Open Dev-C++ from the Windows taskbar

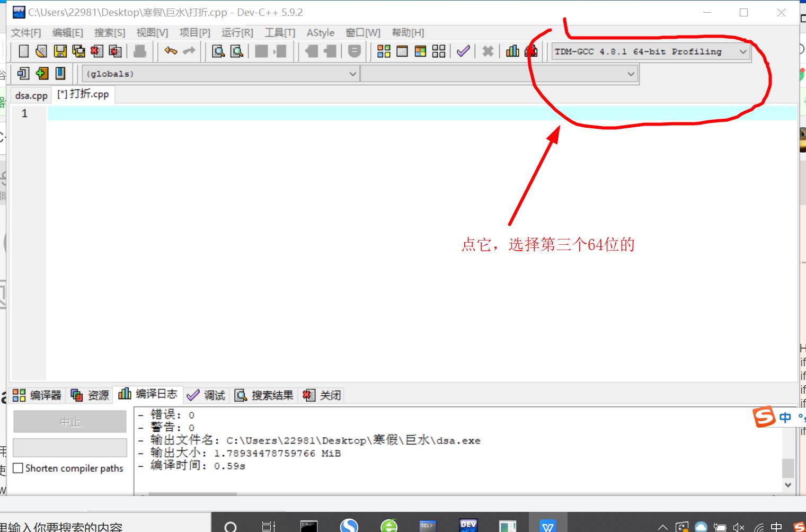pyautogui.click(x=468, y=525)
